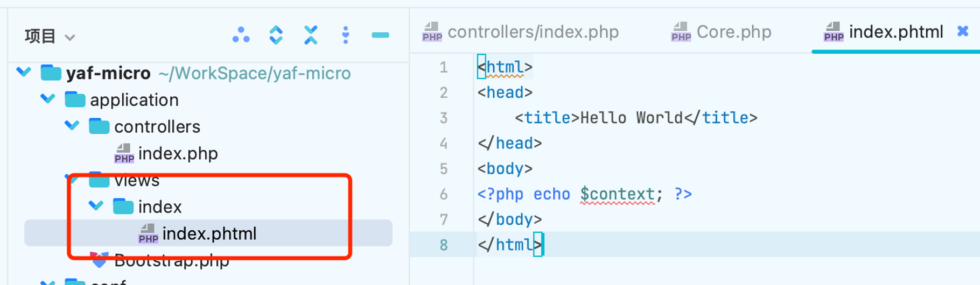The height and width of the screenshot is (285, 980).
Task: Collapse the index folder under views
Action: coord(96,206)
